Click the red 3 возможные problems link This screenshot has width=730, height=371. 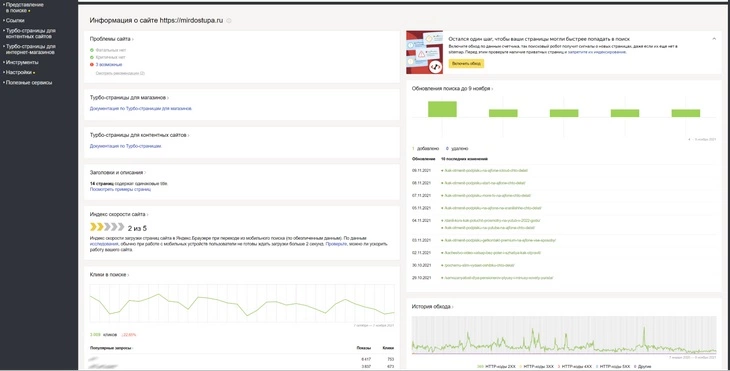pyautogui.click(x=108, y=64)
